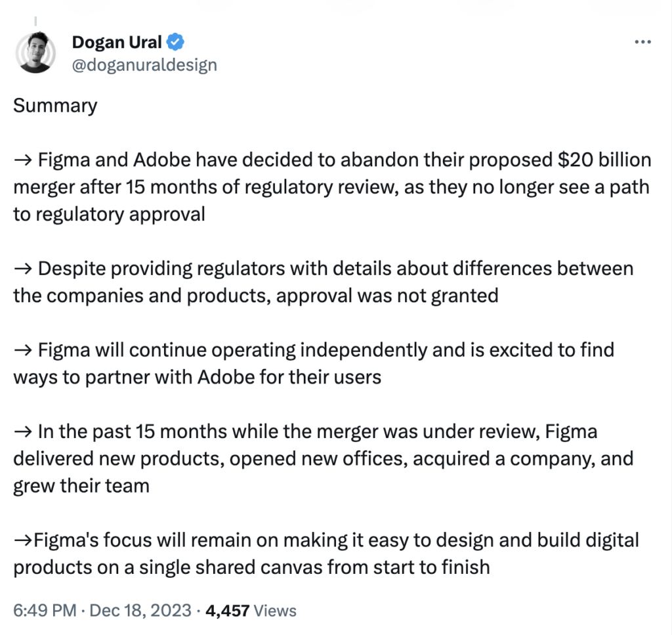Screen dimensions: 672x635
Task: Visit the @doganuraldesign handle
Action: coord(144,65)
